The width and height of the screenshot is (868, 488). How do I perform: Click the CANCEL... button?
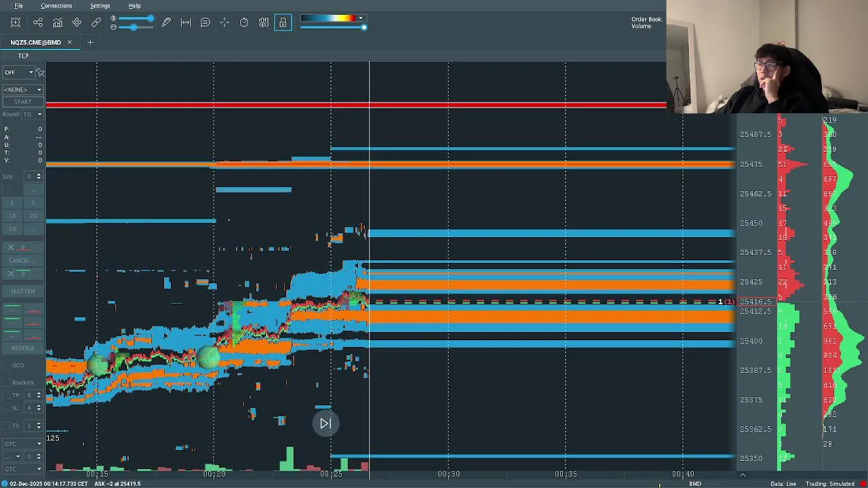coord(22,260)
